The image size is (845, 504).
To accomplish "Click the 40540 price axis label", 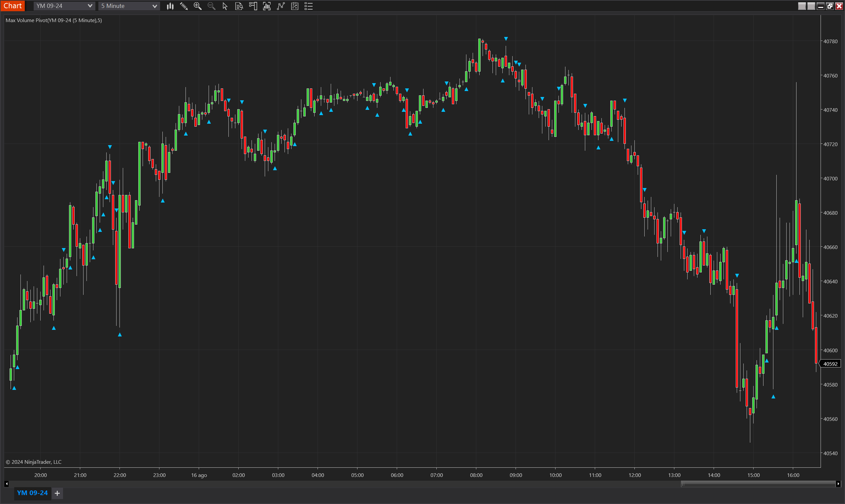I will point(830,454).
